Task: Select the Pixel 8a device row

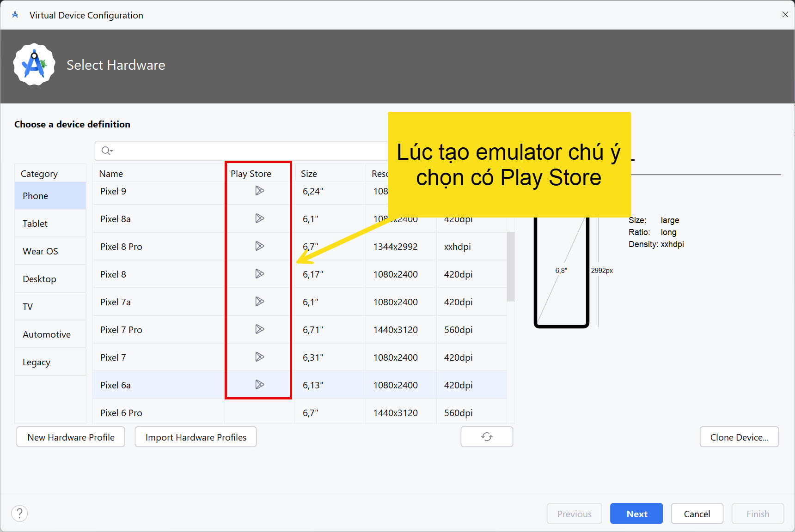Action: click(x=300, y=219)
